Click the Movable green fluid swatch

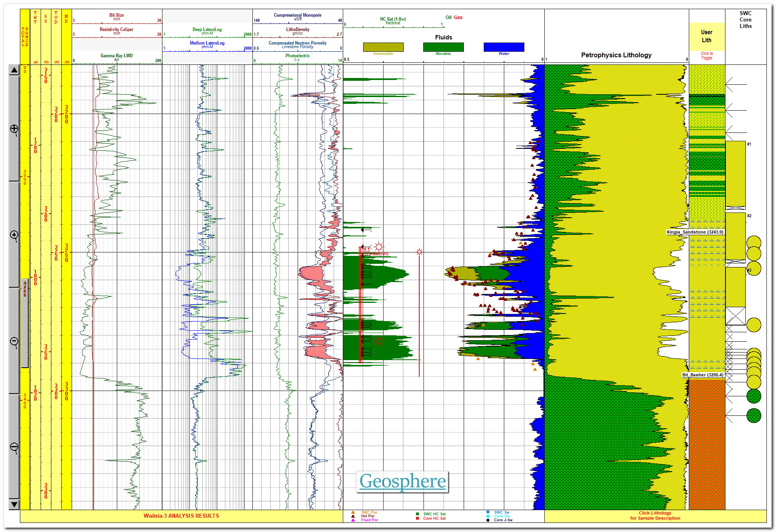point(443,47)
